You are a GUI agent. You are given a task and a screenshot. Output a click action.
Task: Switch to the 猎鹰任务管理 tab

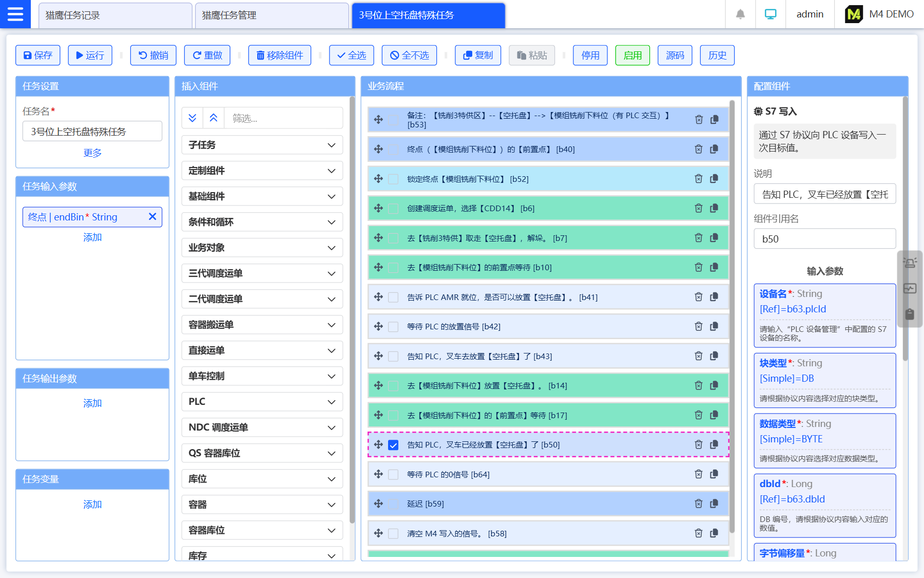(x=272, y=15)
